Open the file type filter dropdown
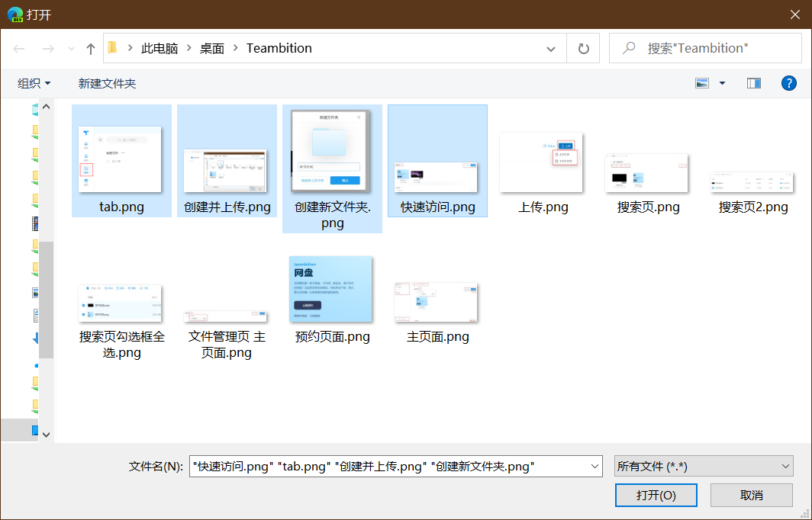This screenshot has height=520, width=812. click(x=786, y=466)
